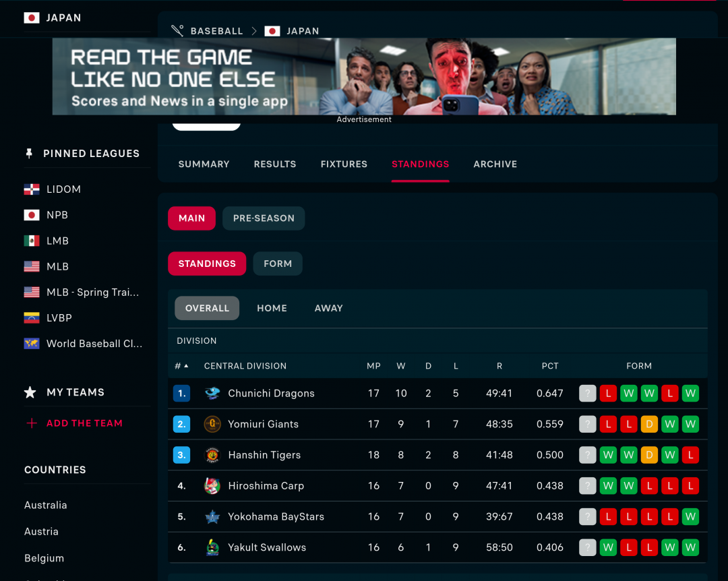Click the Yokohama BayStars star logo
728x581 pixels.
coord(212,517)
